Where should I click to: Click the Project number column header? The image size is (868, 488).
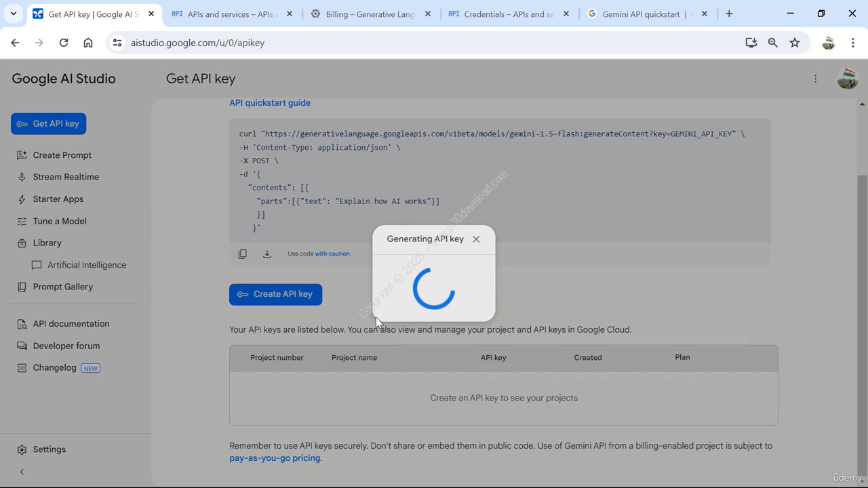[277, 358]
